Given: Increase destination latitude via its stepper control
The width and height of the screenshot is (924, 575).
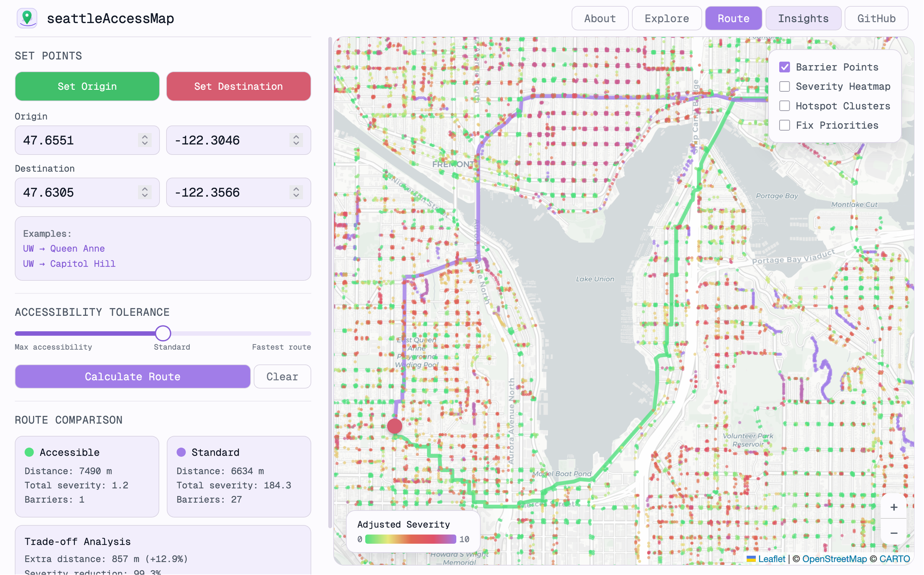Looking at the screenshot, I should [x=144, y=189].
